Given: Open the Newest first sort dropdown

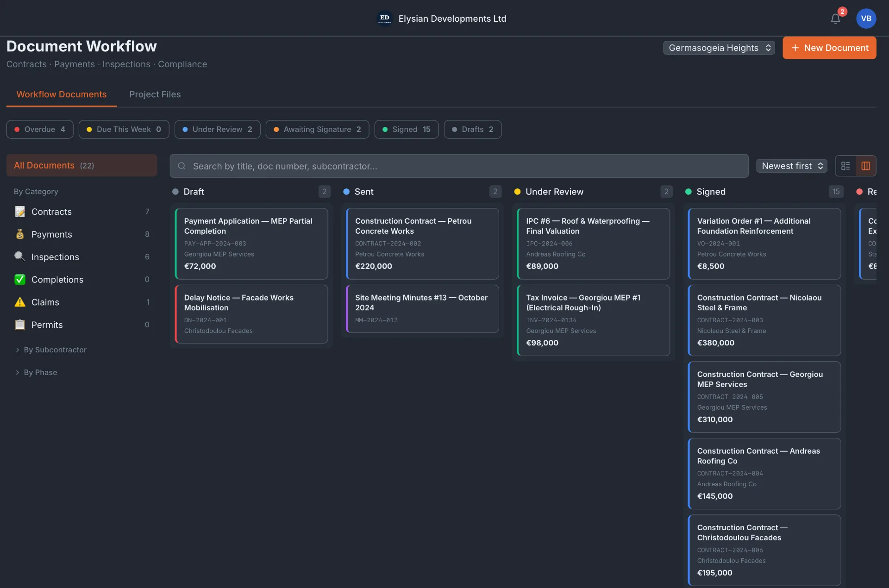Looking at the screenshot, I should [791, 166].
